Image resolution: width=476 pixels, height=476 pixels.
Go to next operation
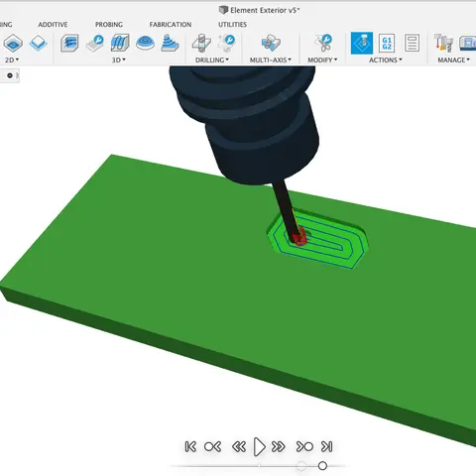[304, 446]
